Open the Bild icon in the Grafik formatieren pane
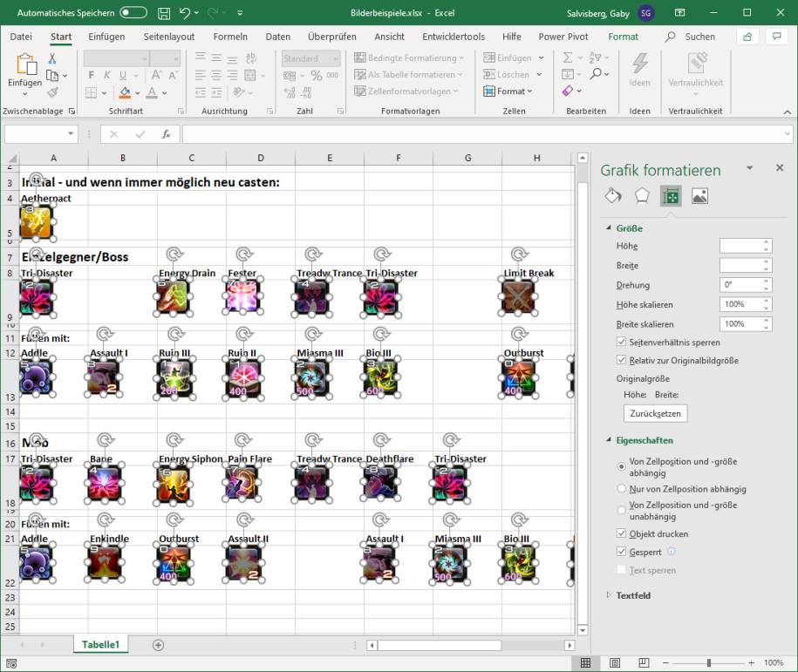The image size is (798, 672). coord(698,195)
